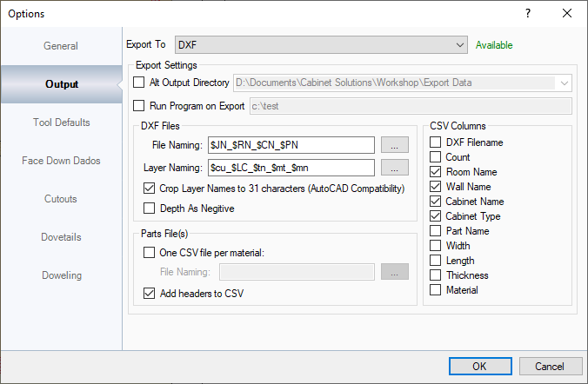Viewport: 588px width, 384px height.
Task: Click browse button next to File Naming
Action: pyautogui.click(x=395, y=144)
